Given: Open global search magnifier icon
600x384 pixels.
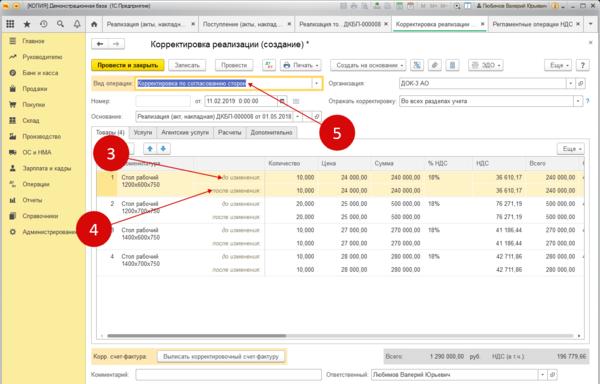Looking at the screenshot, I should 60,24.
